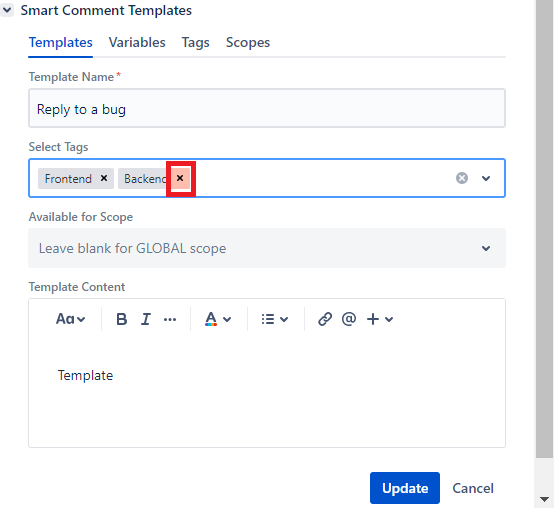Open the Aa text styles dropdown
554x508 pixels.
point(70,319)
